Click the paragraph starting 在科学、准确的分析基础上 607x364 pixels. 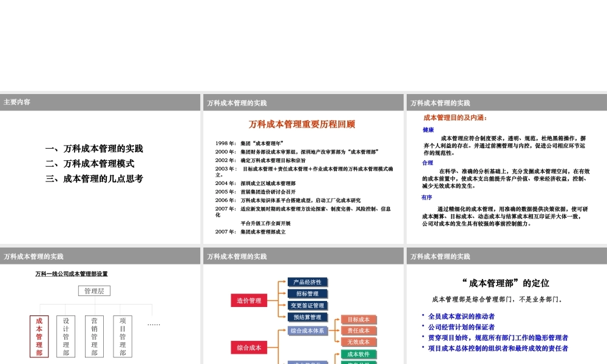(506, 178)
